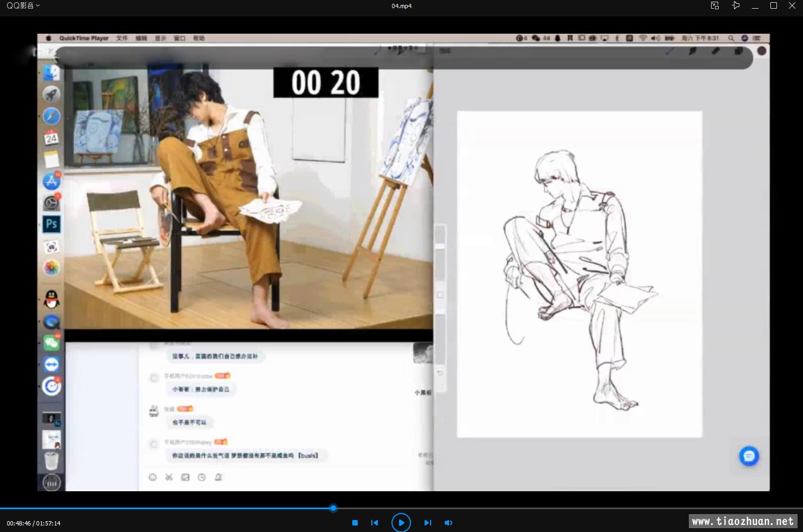Open the QQ影音 title dropdown menu
Image resolution: width=803 pixels, height=532 pixels.
click(x=23, y=5)
